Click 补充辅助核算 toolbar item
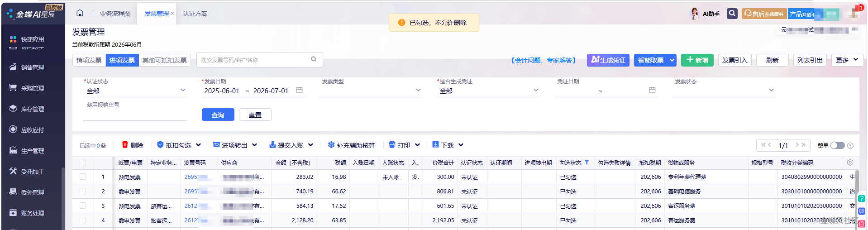 [351, 145]
